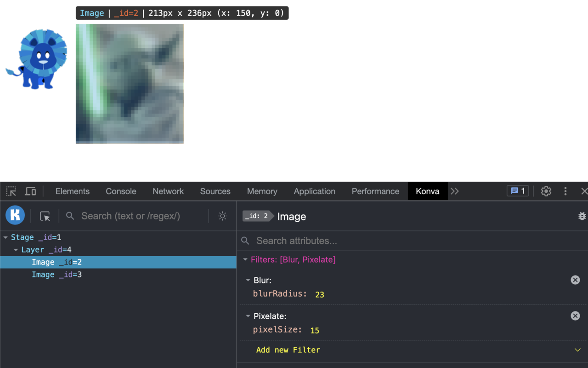This screenshot has height=368, width=588.
Task: Reveal hidden tabs via the chevron overflow button
Action: click(454, 191)
